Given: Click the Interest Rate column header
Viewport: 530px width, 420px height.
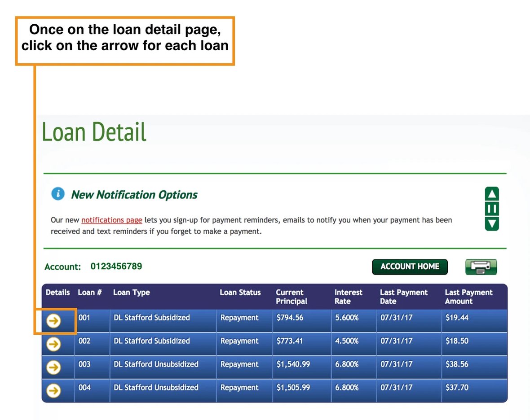Looking at the screenshot, I should click(x=349, y=297).
